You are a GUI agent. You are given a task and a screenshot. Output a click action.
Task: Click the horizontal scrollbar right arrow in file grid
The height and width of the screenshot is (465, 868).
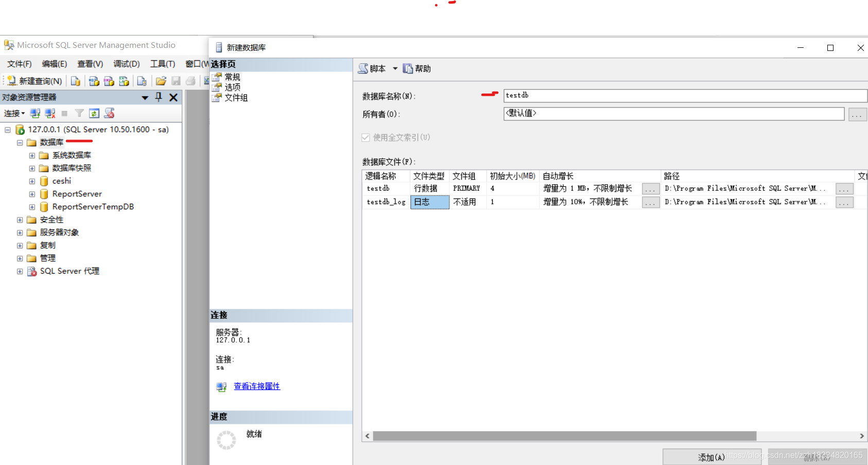pyautogui.click(x=862, y=436)
